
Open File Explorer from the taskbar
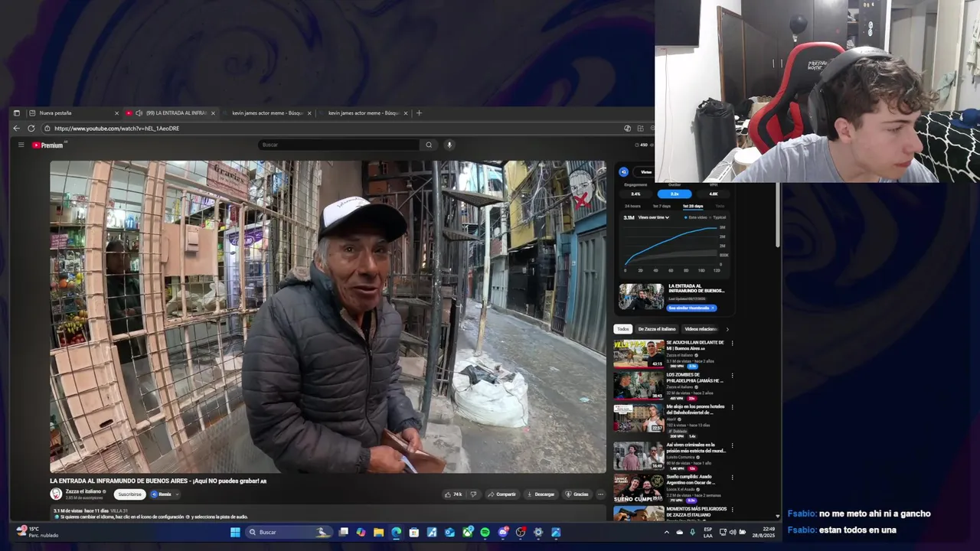click(378, 532)
